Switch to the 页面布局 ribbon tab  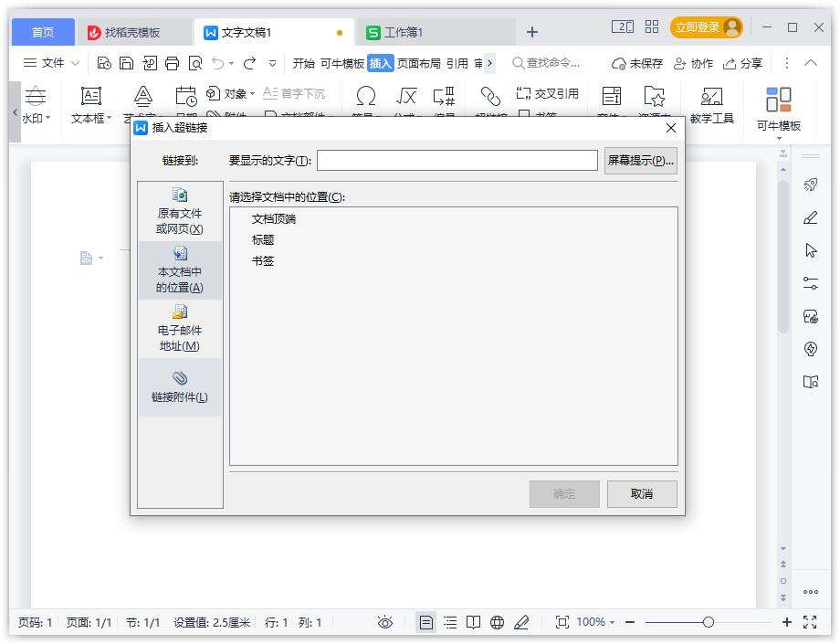point(418,63)
